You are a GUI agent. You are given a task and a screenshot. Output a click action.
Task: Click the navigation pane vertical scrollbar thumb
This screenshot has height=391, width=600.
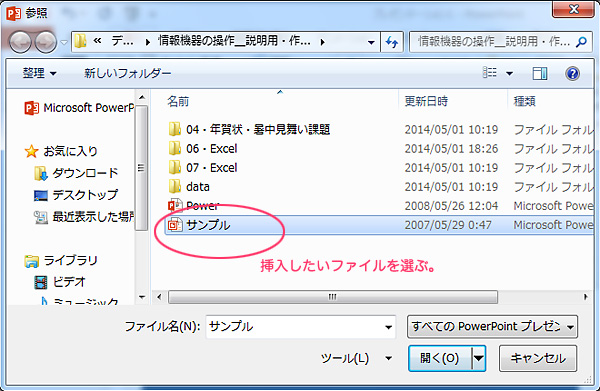tap(142, 168)
